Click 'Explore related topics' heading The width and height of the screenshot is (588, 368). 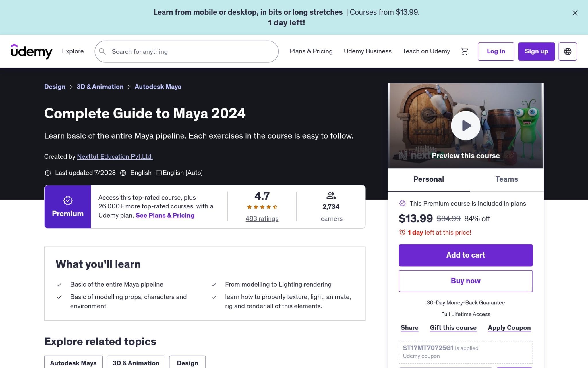pyautogui.click(x=100, y=341)
